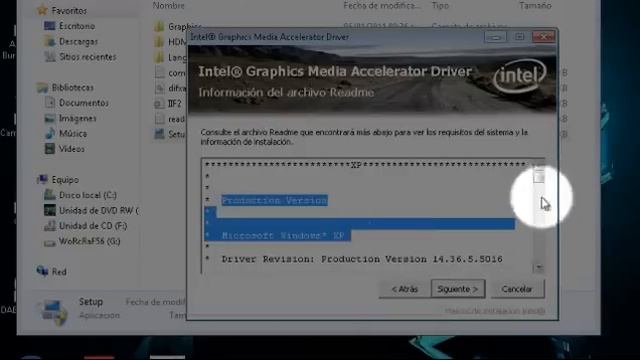Open Unidad de CD (F:)
The height and width of the screenshot is (360, 640).
[93, 226]
